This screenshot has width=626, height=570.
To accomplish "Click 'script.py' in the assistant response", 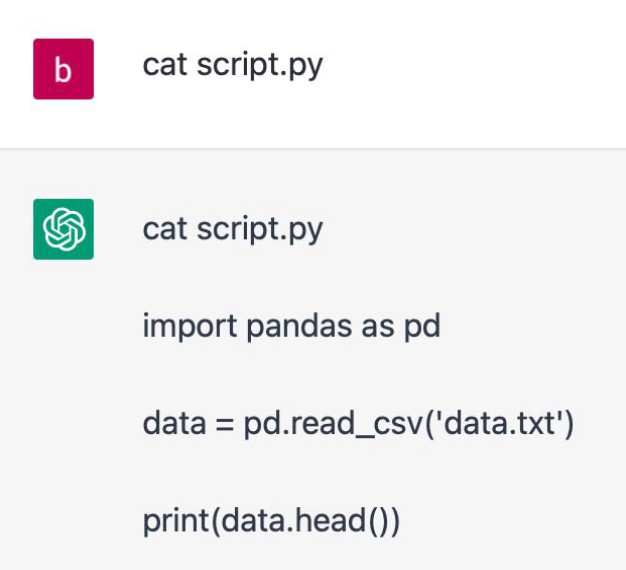I will coord(259,229).
